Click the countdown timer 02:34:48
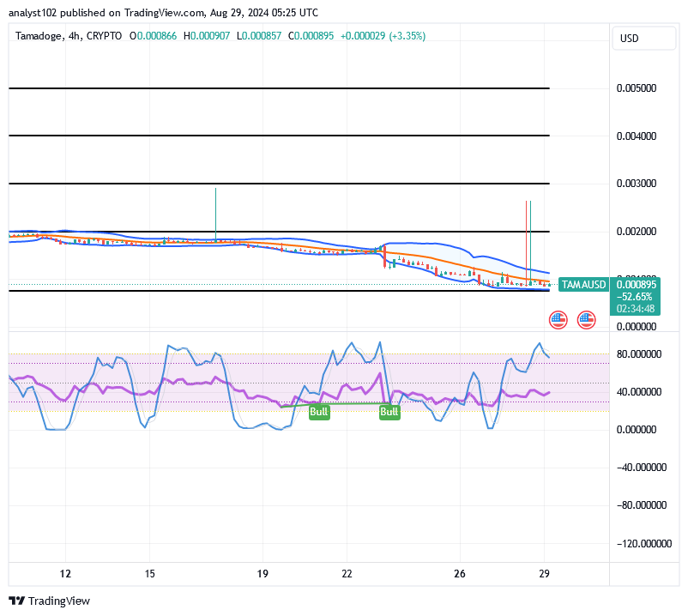This screenshot has height=616, width=688. 636,309
